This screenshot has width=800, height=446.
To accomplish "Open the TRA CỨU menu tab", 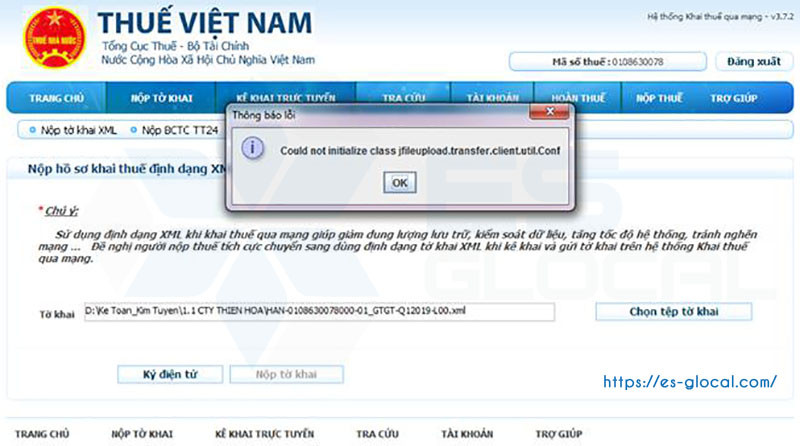I will pyautogui.click(x=404, y=98).
